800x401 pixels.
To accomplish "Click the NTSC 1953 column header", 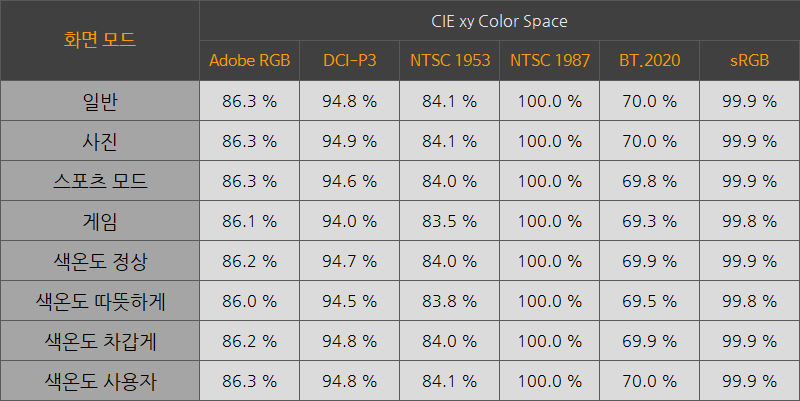I will [449, 61].
